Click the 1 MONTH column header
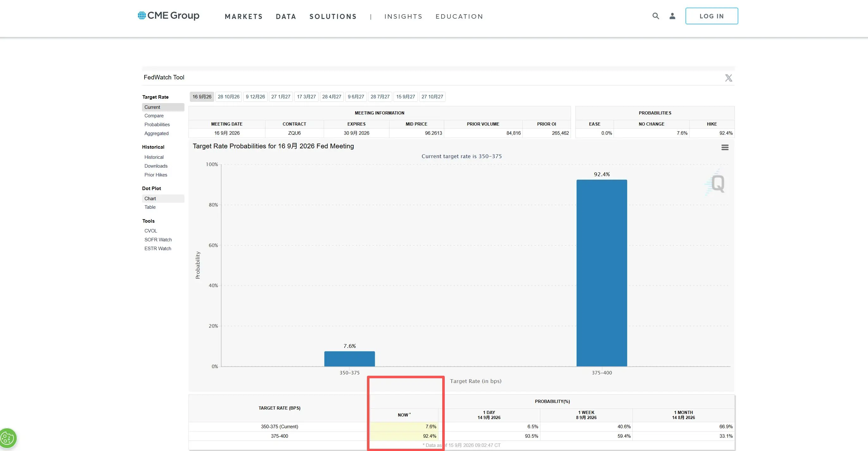Image resolution: width=868 pixels, height=451 pixels. point(684,415)
